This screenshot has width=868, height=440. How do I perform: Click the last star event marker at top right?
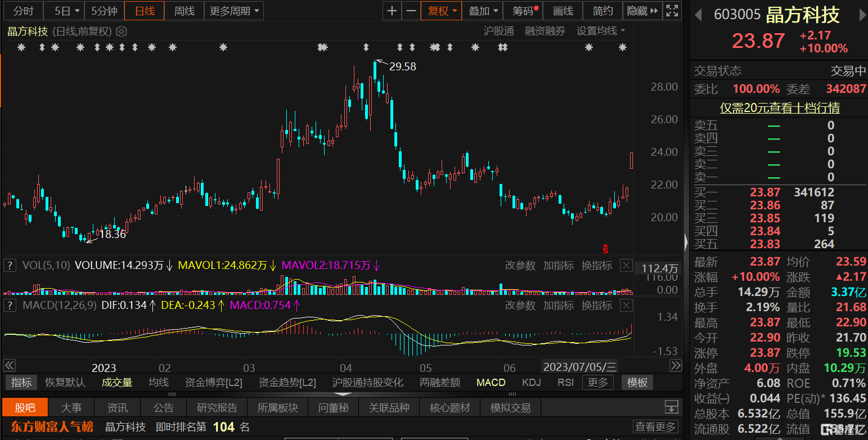623,48
